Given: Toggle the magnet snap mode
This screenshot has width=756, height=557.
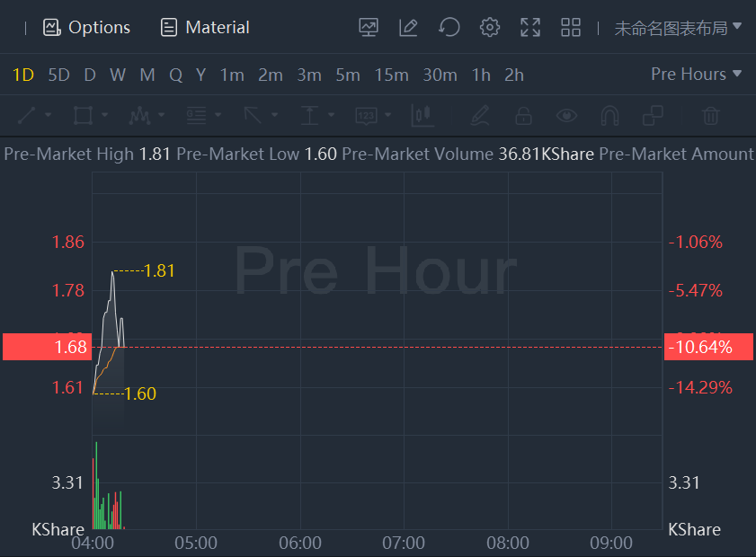Looking at the screenshot, I should (609, 115).
